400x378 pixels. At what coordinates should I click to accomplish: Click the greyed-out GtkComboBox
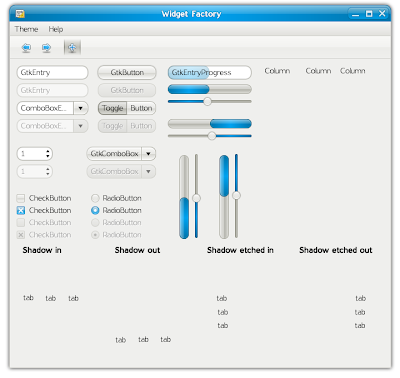tap(121, 171)
